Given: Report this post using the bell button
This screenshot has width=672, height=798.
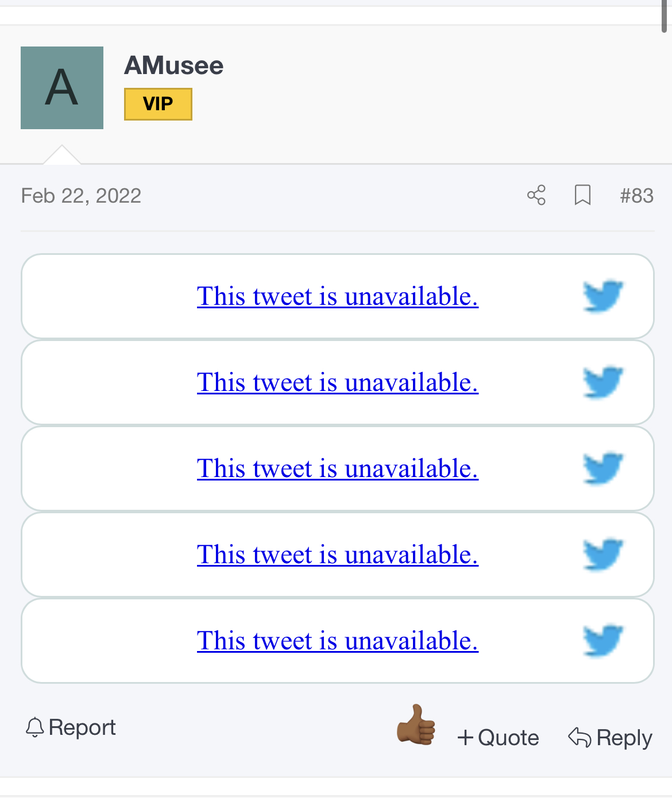Looking at the screenshot, I should 71,727.
